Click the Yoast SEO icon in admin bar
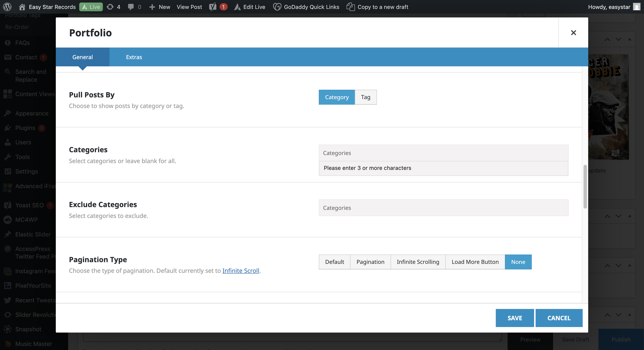 (x=213, y=7)
